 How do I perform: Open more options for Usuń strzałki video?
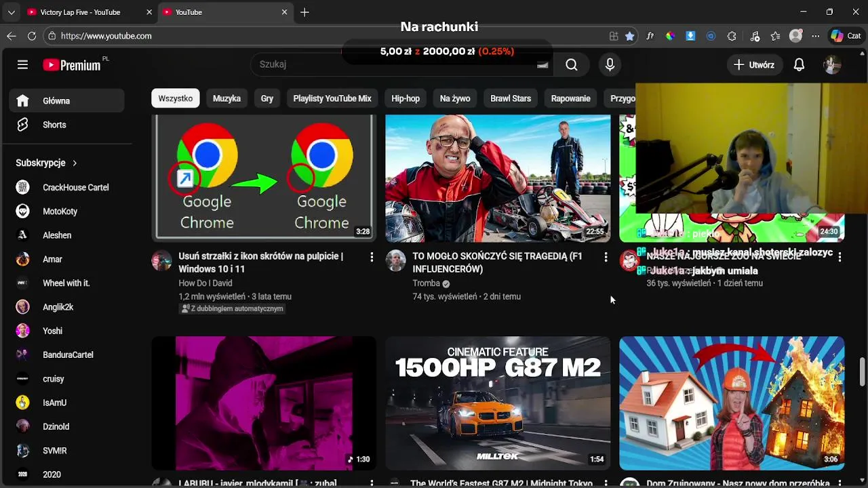(x=372, y=257)
